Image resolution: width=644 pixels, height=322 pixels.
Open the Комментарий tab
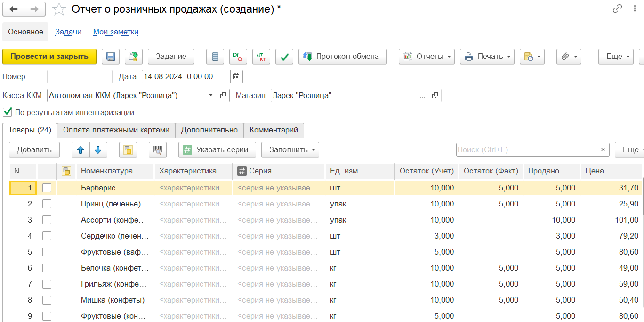click(274, 130)
